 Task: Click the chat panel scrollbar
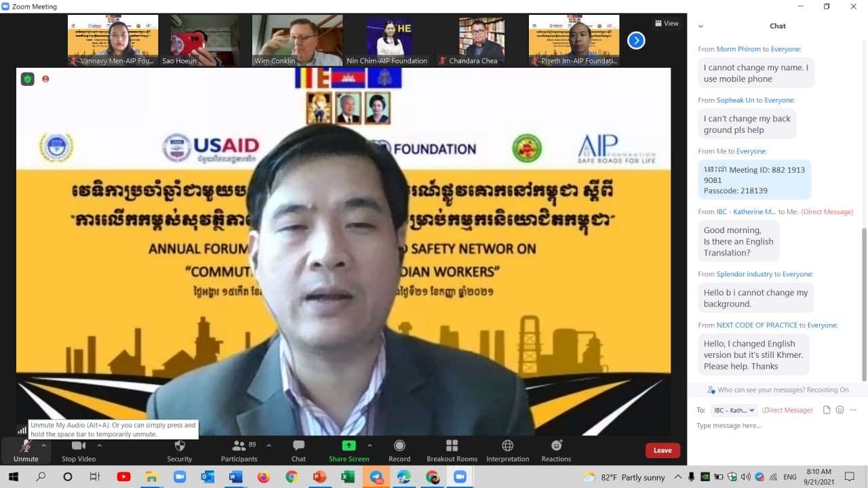(863, 304)
